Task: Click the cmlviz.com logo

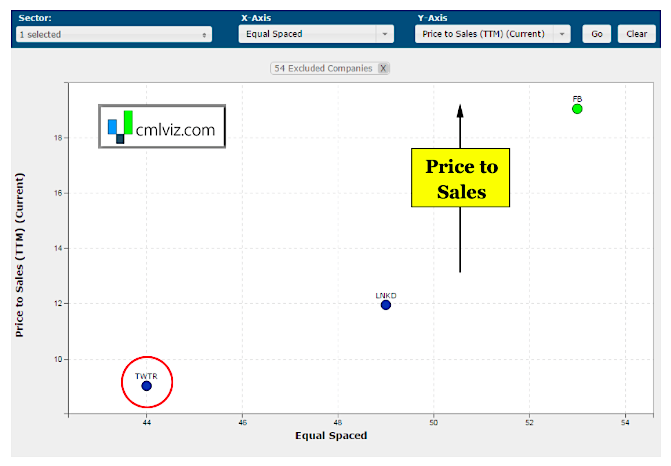Action: click(x=162, y=127)
